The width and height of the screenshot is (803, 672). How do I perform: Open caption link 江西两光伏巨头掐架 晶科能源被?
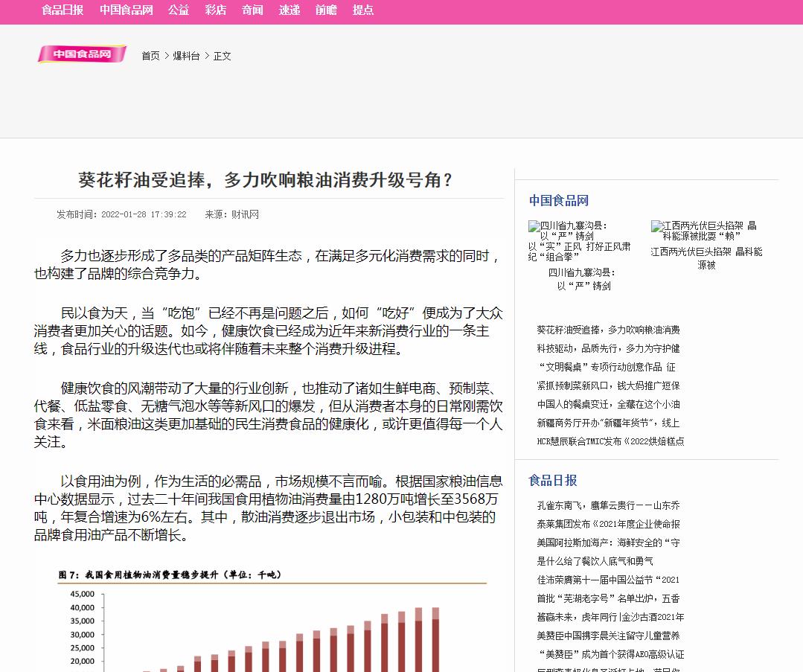[706, 258]
